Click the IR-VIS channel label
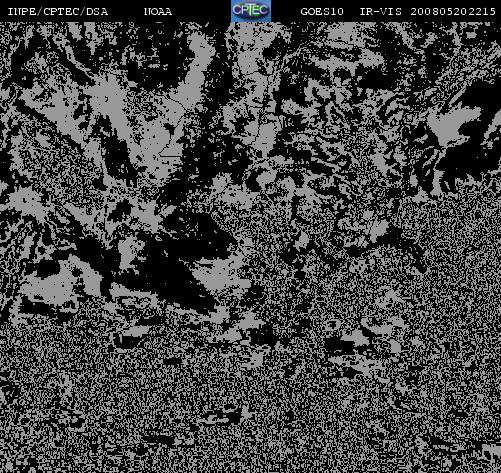 click(x=381, y=12)
